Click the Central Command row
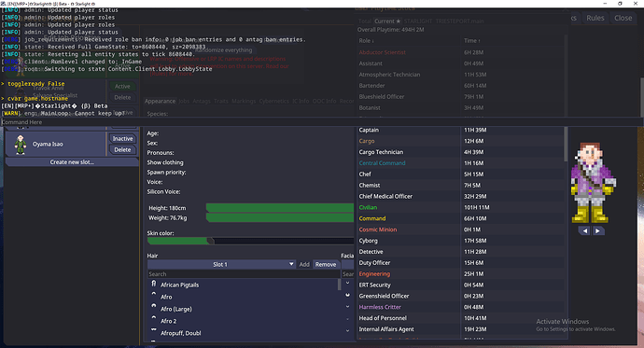The height and width of the screenshot is (348, 644). click(x=460, y=163)
